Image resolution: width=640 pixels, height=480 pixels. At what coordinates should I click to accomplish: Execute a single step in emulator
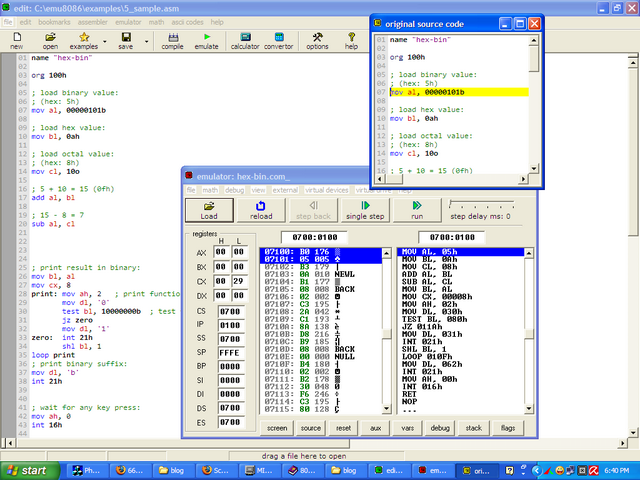point(365,210)
